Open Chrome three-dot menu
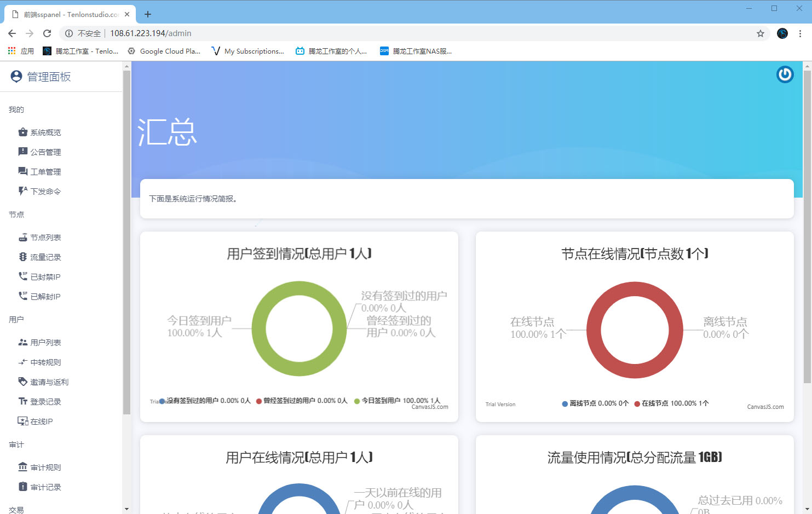The width and height of the screenshot is (812, 514). pyautogui.click(x=800, y=33)
